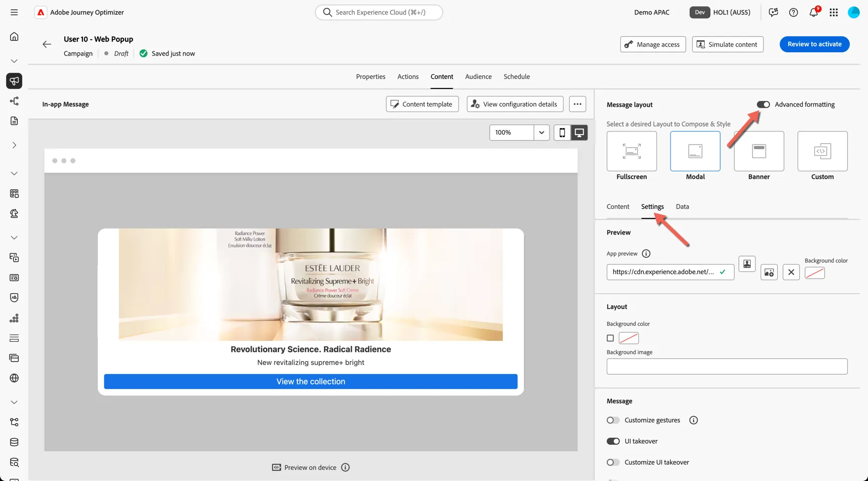Viewport: 868px width, 481px height.
Task: Open the Schedule tab
Action: coord(517,76)
